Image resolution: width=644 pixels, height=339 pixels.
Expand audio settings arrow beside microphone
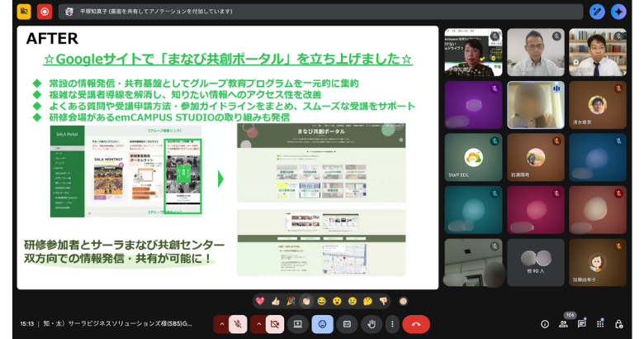pos(220,324)
